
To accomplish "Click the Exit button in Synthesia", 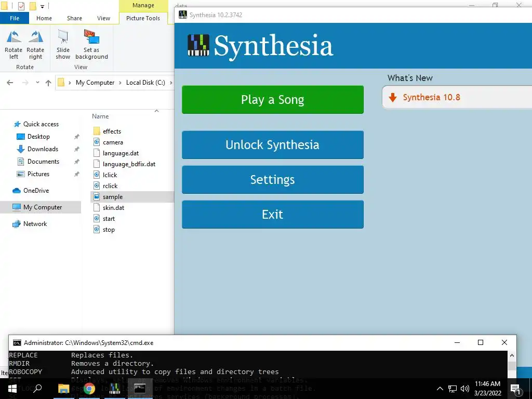I will [x=272, y=215].
